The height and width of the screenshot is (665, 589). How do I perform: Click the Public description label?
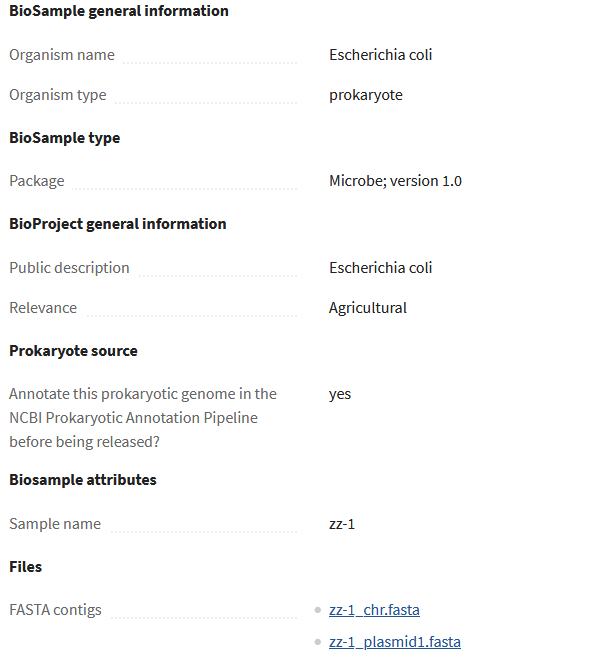pyautogui.click(x=69, y=268)
